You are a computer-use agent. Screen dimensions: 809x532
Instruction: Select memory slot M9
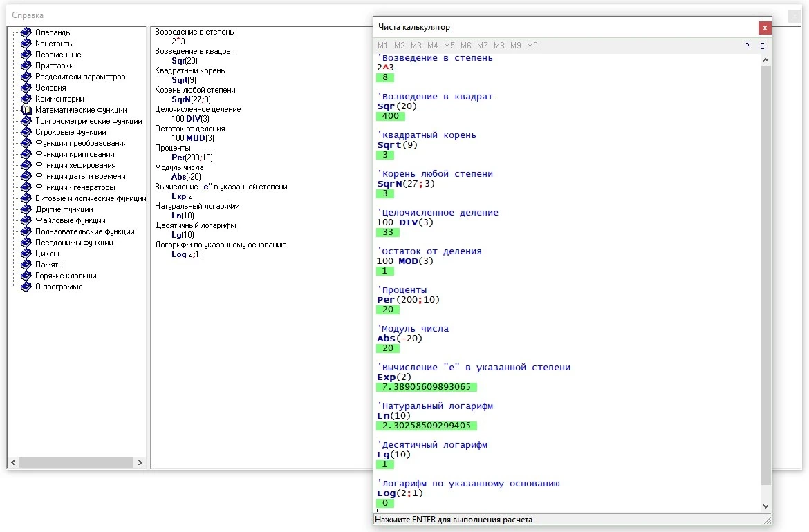[x=515, y=46]
